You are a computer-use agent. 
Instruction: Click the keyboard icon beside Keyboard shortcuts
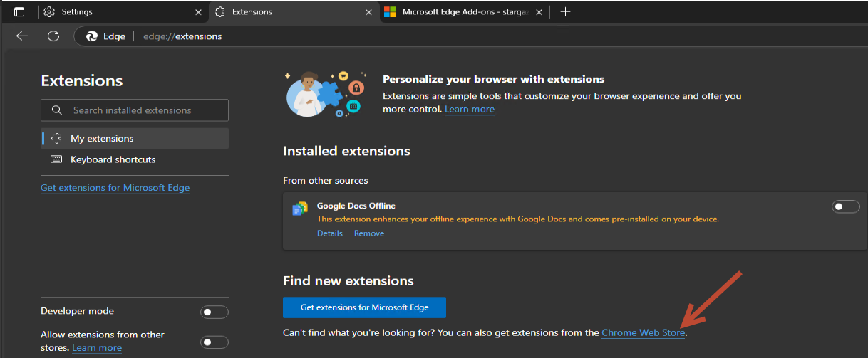[56, 159]
